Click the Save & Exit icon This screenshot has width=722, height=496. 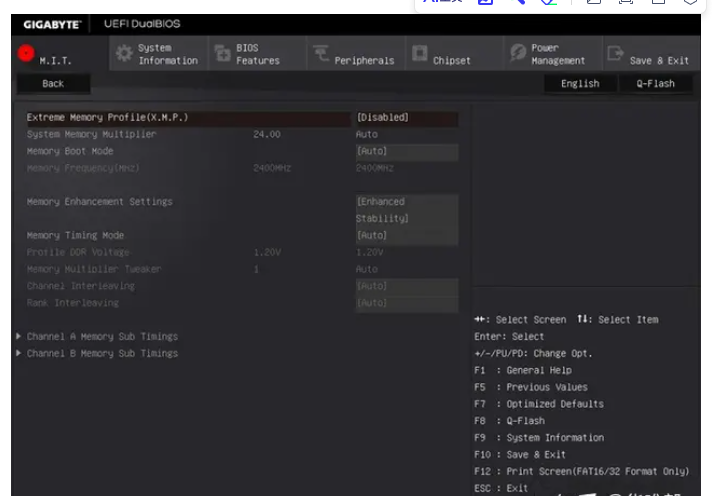coord(616,54)
